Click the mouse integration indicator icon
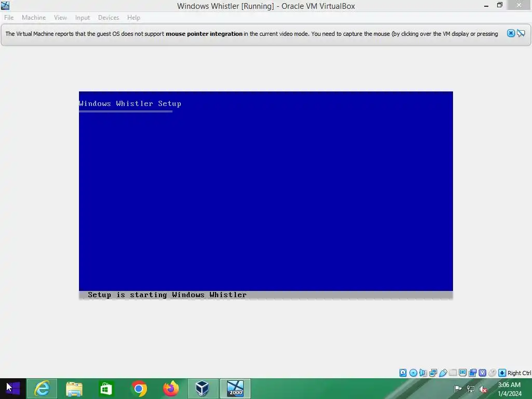This screenshot has height=399, width=532. pos(493,373)
